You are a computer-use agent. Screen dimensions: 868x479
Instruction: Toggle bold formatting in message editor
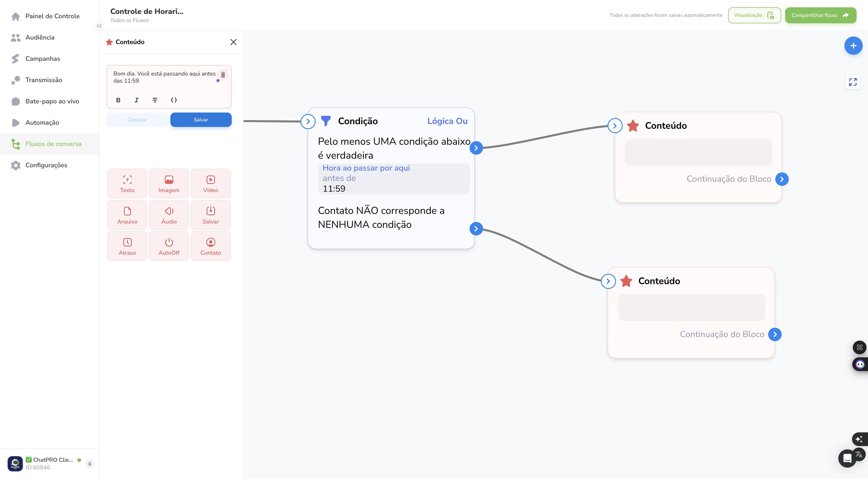pos(118,100)
